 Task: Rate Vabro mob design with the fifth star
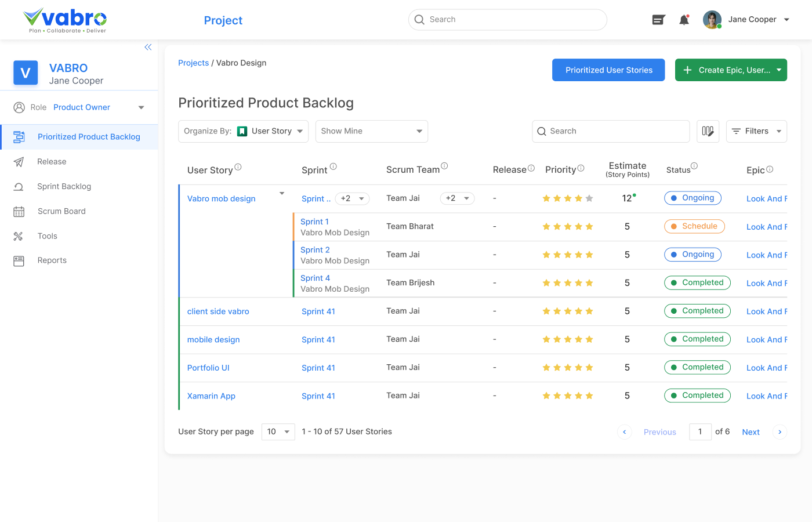click(589, 198)
